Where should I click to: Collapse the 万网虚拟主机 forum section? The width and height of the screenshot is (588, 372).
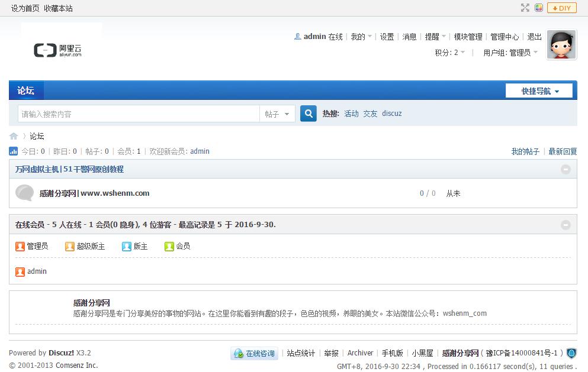click(x=565, y=169)
